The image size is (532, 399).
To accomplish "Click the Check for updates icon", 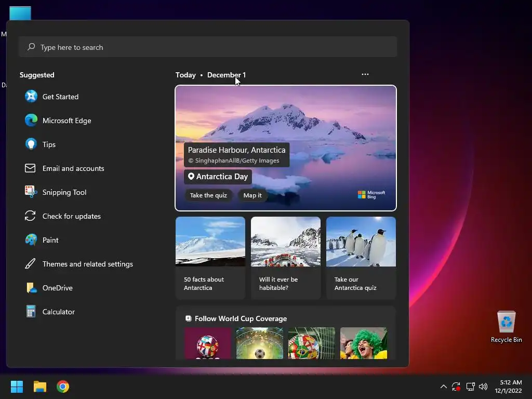I will coord(30,216).
